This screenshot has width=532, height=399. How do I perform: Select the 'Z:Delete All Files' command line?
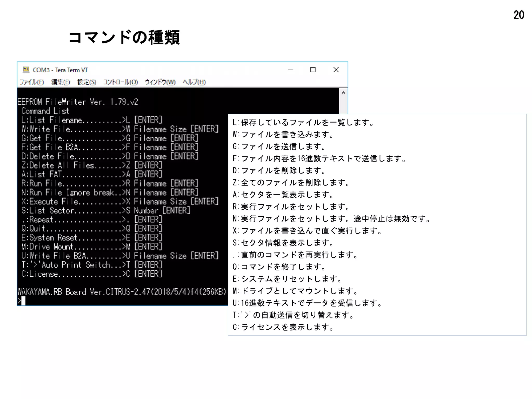[x=92, y=165]
